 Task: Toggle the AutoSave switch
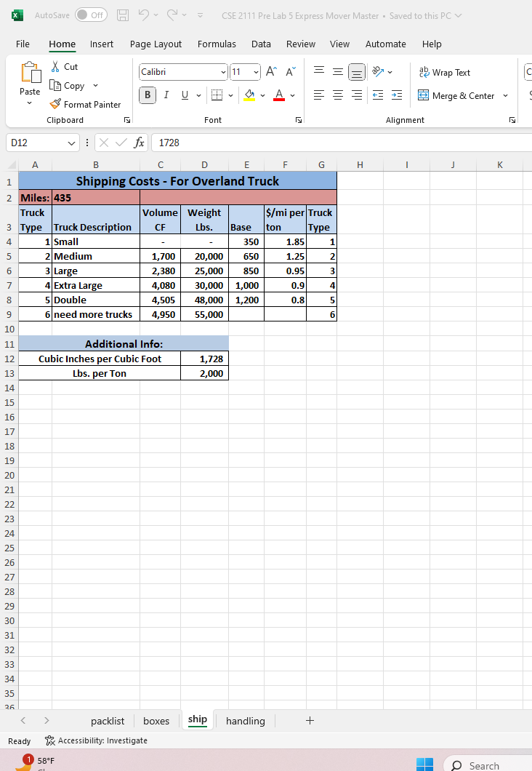92,15
